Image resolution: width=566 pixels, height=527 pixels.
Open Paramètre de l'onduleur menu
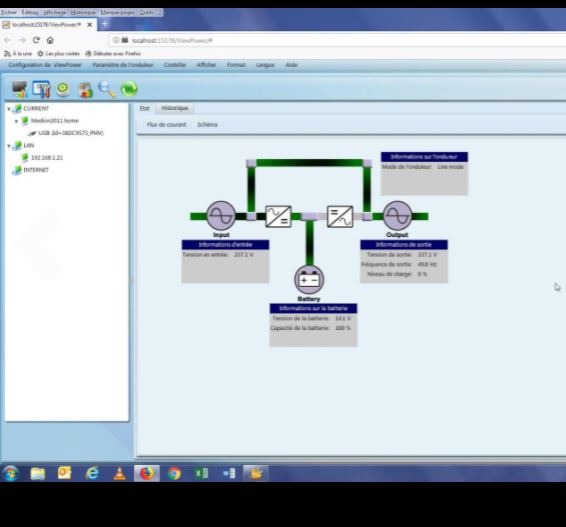[x=123, y=65]
